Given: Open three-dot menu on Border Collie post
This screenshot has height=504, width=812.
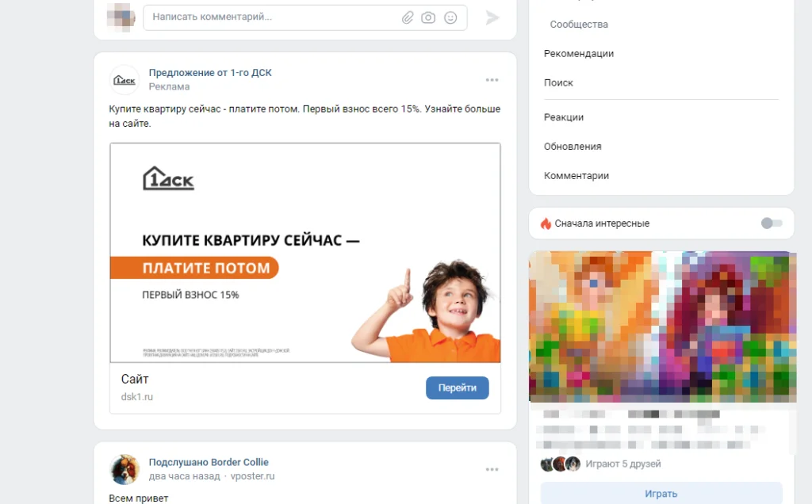Looking at the screenshot, I should click(492, 469).
